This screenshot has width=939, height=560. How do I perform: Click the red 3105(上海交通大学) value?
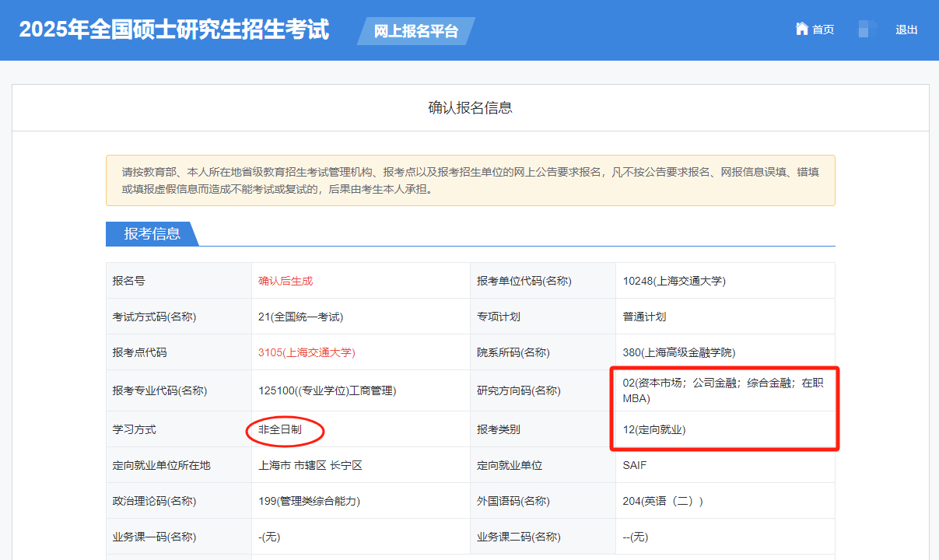click(307, 352)
